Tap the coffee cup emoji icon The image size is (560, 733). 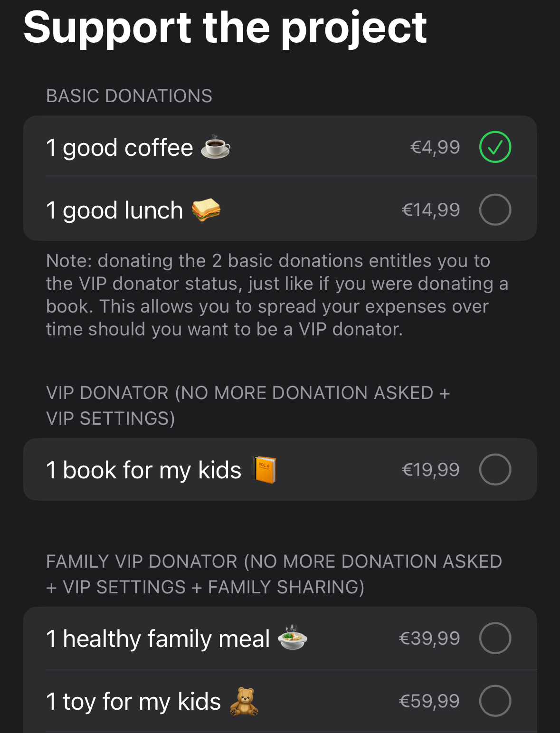pyautogui.click(x=215, y=147)
